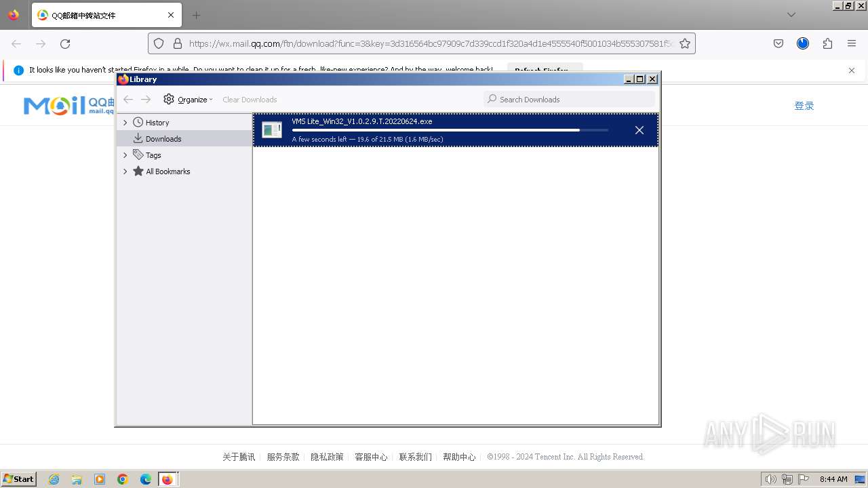Maximize the Library window
This screenshot has height=488, width=868.
click(639, 79)
